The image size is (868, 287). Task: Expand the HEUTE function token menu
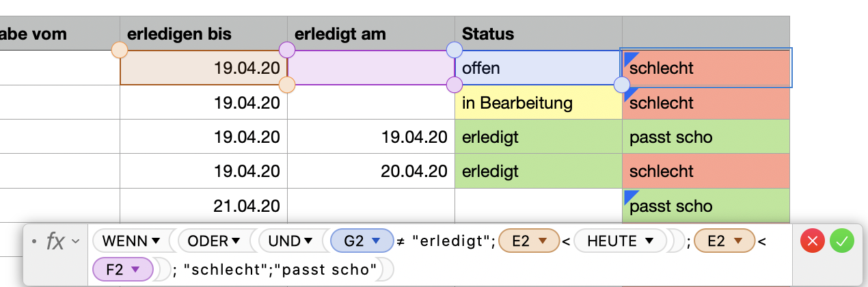tap(650, 241)
